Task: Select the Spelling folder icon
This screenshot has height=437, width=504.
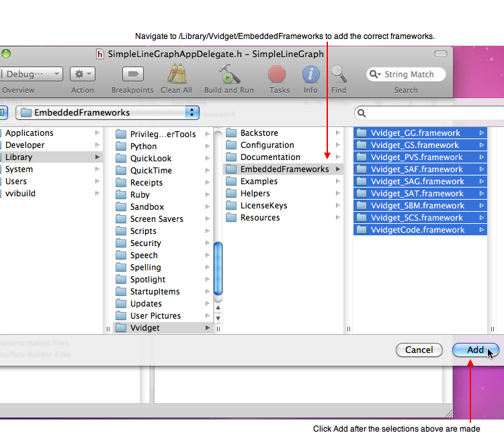Action: click(121, 267)
